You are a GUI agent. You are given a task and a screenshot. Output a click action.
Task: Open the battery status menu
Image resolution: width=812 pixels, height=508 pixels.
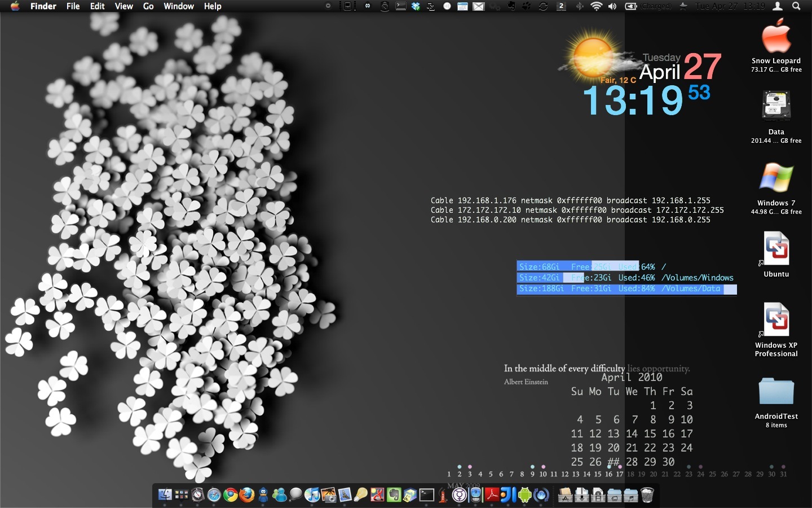(x=631, y=6)
